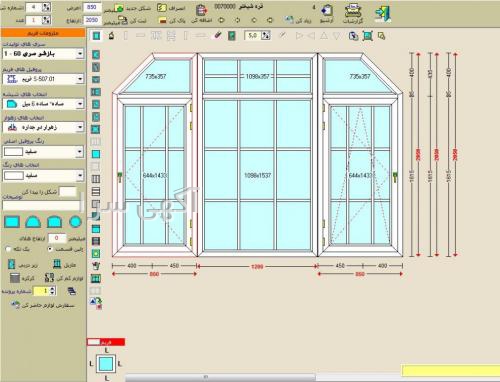Select the right radio button under shape icons
Screen dimensions: 500x382
pyautogui.click(x=50, y=249)
